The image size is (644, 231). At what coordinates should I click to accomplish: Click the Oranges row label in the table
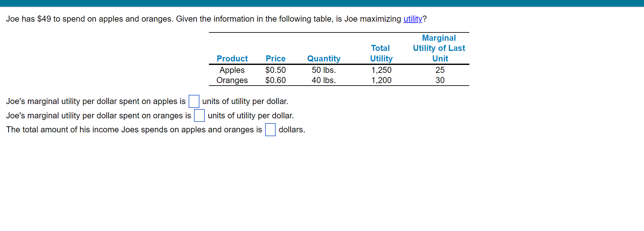pos(232,80)
